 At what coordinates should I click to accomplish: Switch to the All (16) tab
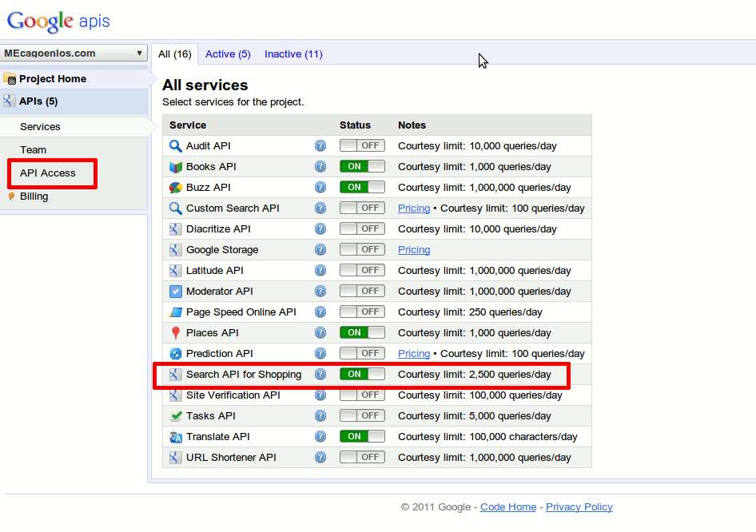coord(174,54)
